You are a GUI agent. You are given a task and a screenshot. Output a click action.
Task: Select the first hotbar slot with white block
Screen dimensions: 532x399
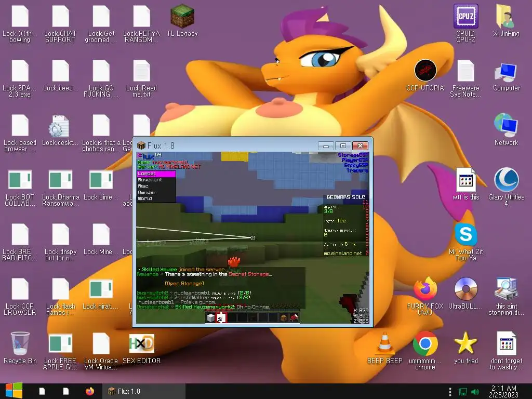tap(211, 317)
